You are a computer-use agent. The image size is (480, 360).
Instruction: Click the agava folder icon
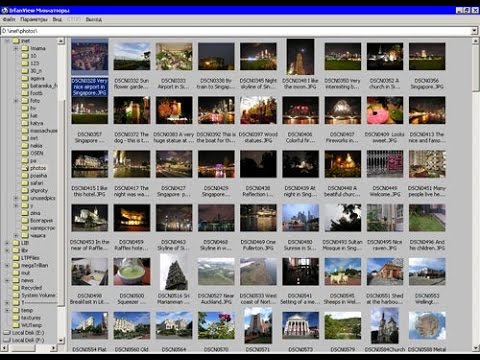tap(25, 78)
